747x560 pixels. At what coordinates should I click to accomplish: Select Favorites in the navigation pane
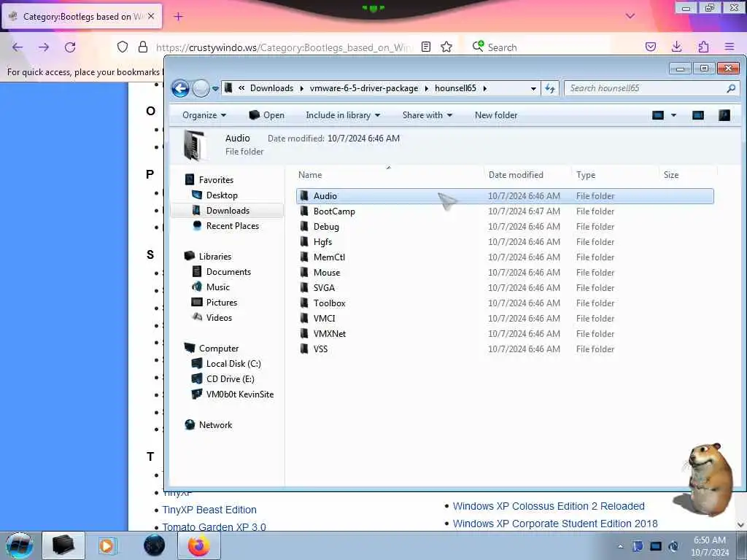coord(216,180)
